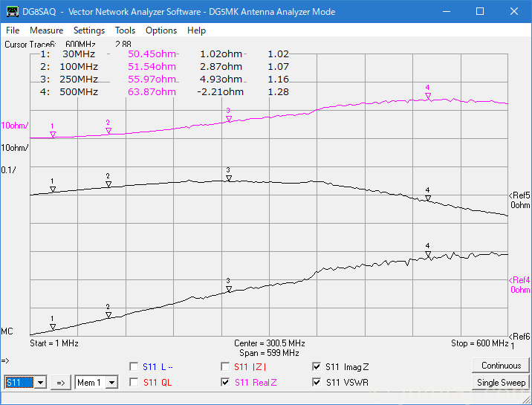
Task: Click marker 2 100MHz readout row
Action: pyautogui.click(x=164, y=66)
